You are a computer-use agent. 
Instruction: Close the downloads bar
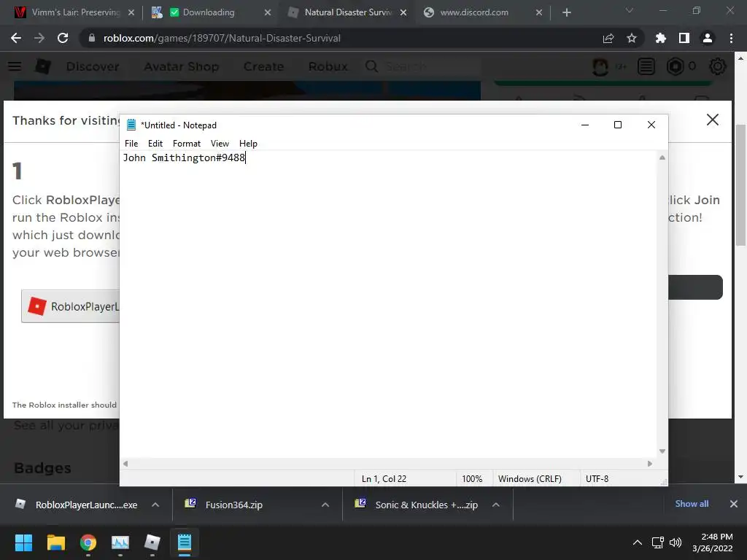(734, 504)
